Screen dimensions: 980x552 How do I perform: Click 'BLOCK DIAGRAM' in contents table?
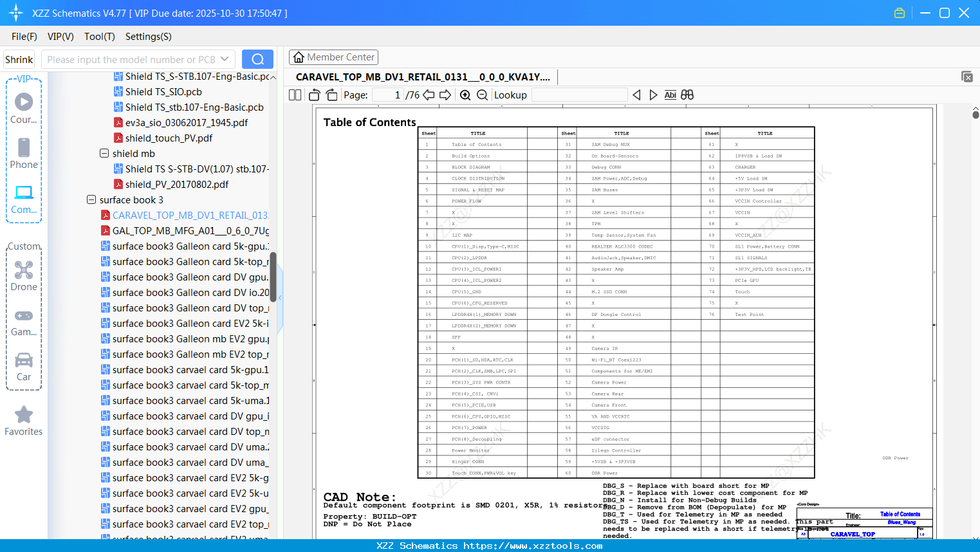470,167
